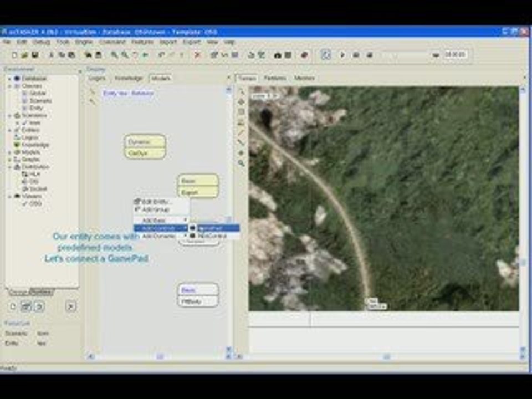
Task: Click the arrow tool at Models panel top
Action: click(x=93, y=91)
